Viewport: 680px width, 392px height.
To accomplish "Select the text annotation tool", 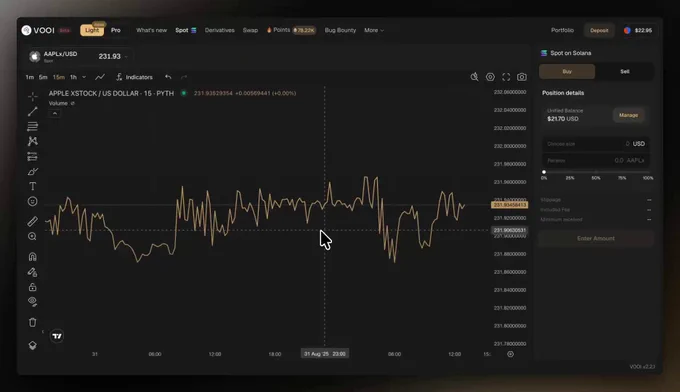I will click(x=33, y=186).
